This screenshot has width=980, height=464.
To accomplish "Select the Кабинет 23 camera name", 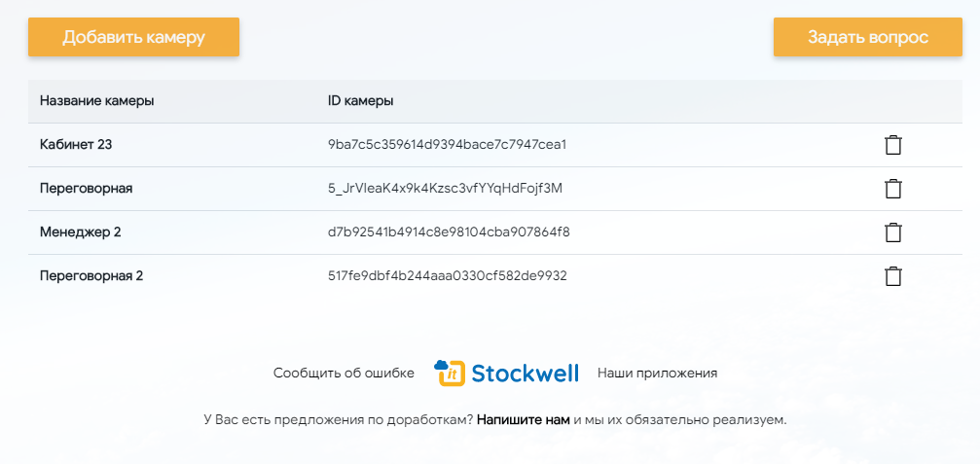I will (x=77, y=145).
